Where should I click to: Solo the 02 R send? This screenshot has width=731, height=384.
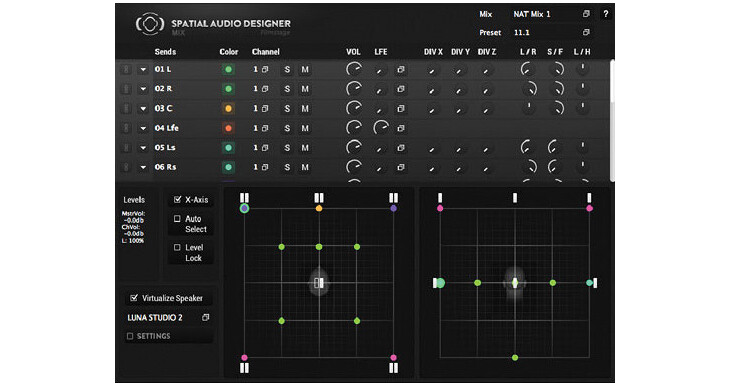pyautogui.click(x=287, y=89)
